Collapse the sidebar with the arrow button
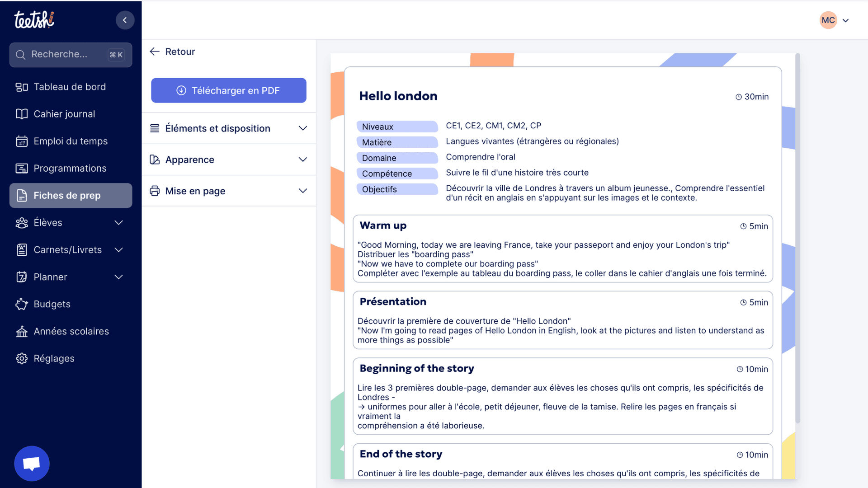 tap(125, 20)
